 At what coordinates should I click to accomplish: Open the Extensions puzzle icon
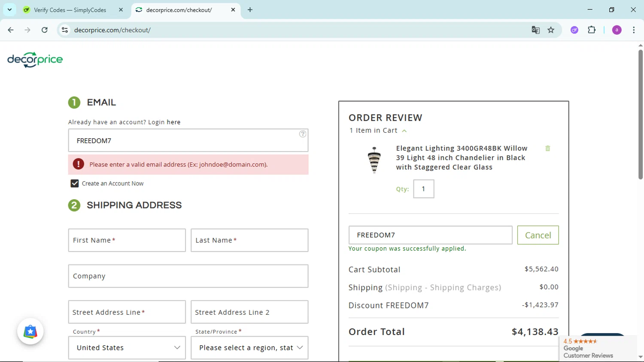[592, 30]
